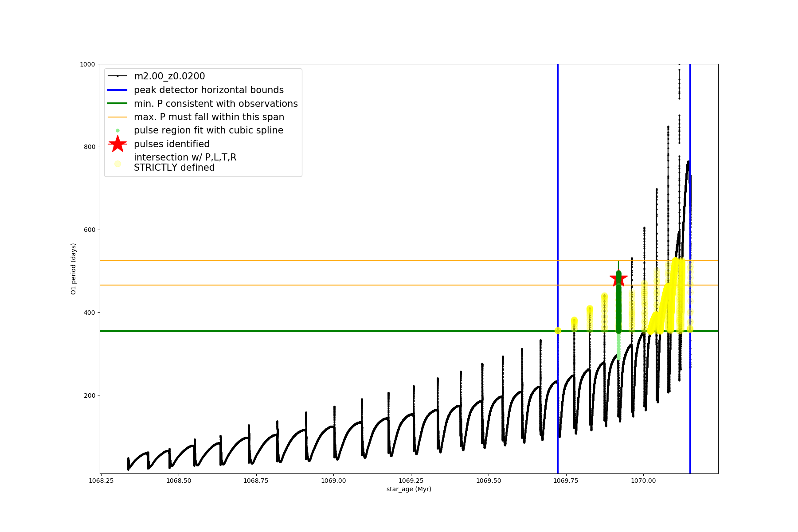Click the red star pulse marker on plot
The height and width of the screenshot is (532, 798).
(x=618, y=279)
